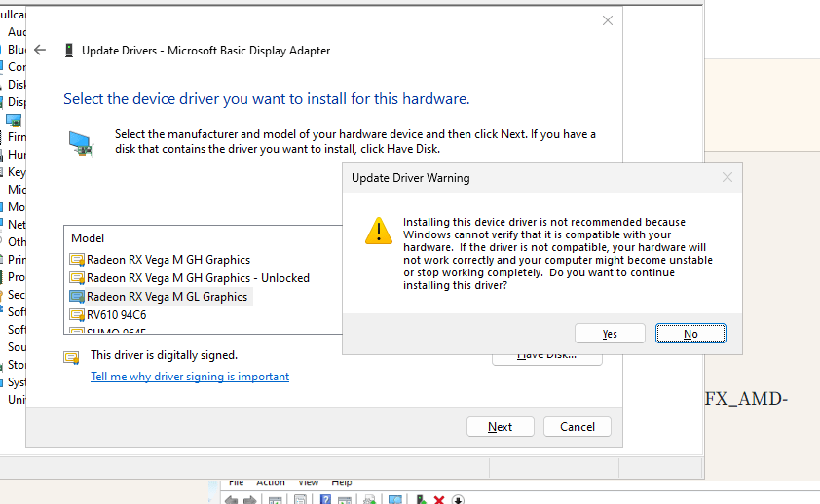Click the blue Help question mark icon
This screenshot has width=820, height=504.
325,499
